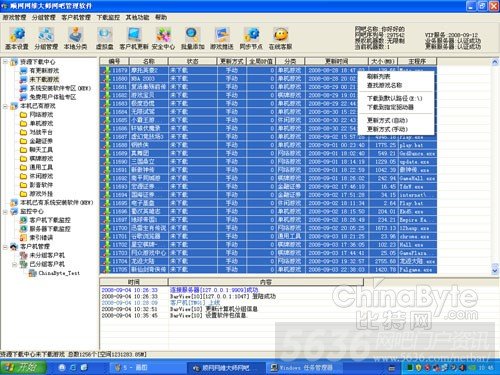
Task: Click the game list scrollbar down arrow
Action: 495,270
